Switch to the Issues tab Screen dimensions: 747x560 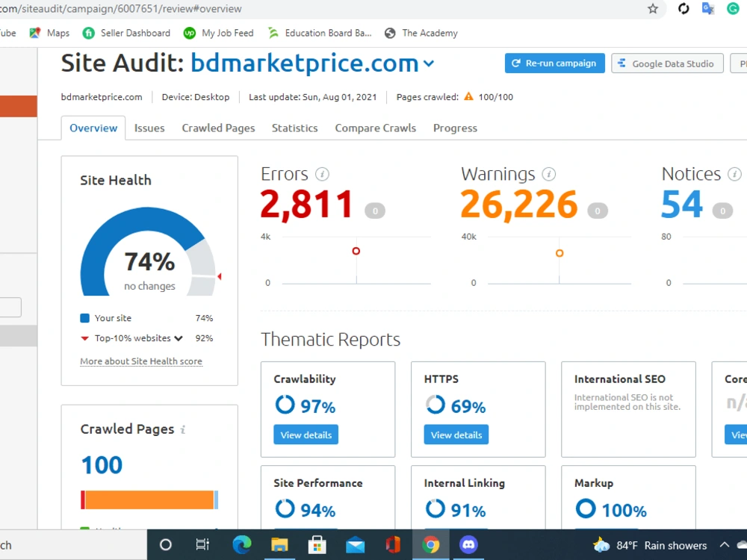pos(149,128)
